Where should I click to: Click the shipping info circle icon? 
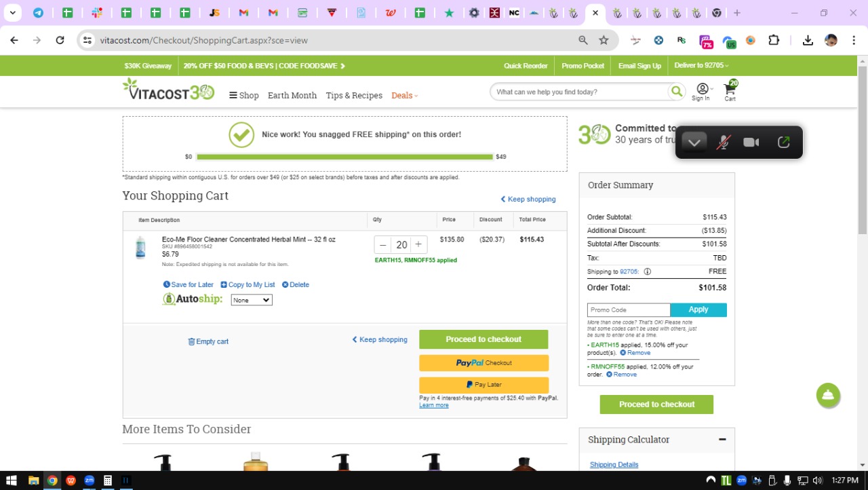647,271
